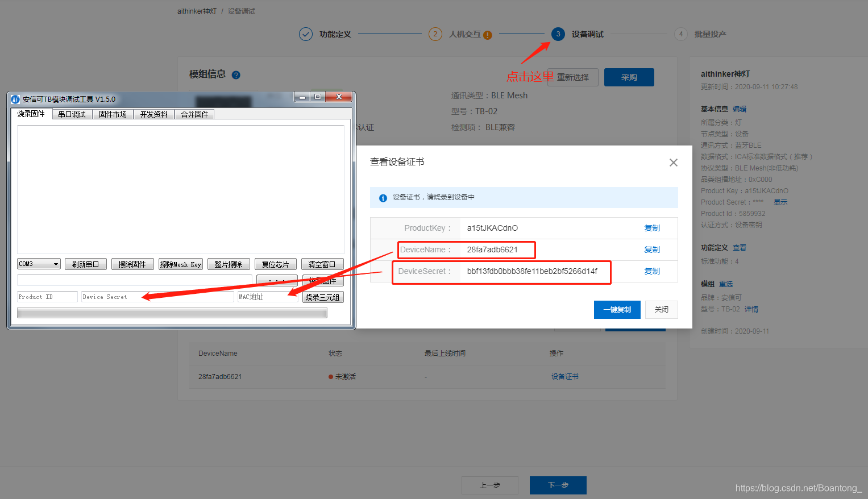The height and width of the screenshot is (499, 868).
Task: Switch to the 烧录固件 tab
Action: click(x=31, y=114)
